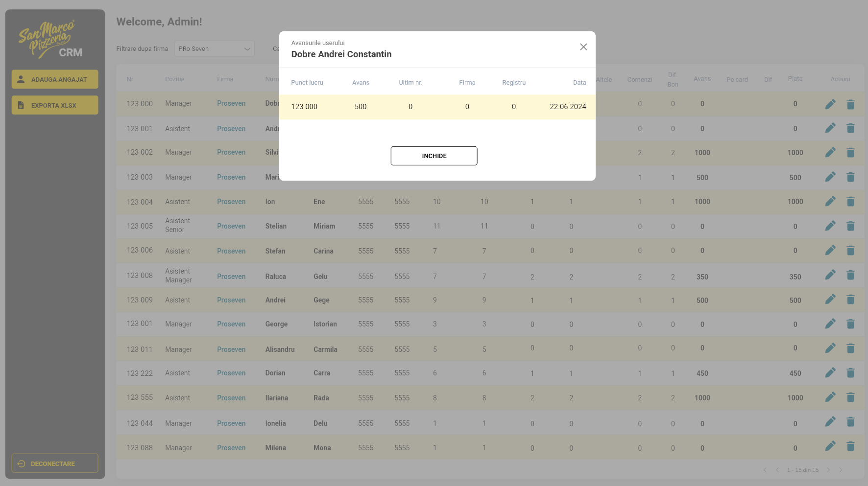Screen dimensions: 868x486
Task: Delete Alisandru Carmila row
Action: tap(850, 348)
